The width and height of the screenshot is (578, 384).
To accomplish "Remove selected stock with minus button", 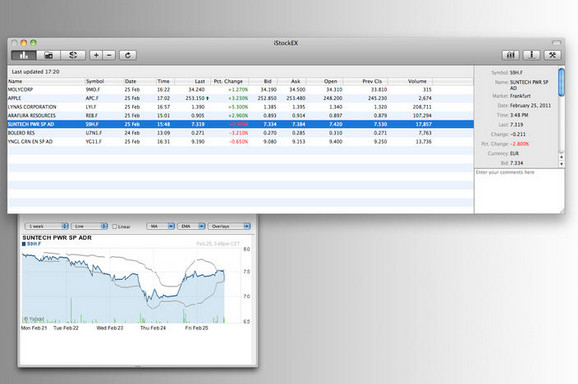I will click(109, 55).
